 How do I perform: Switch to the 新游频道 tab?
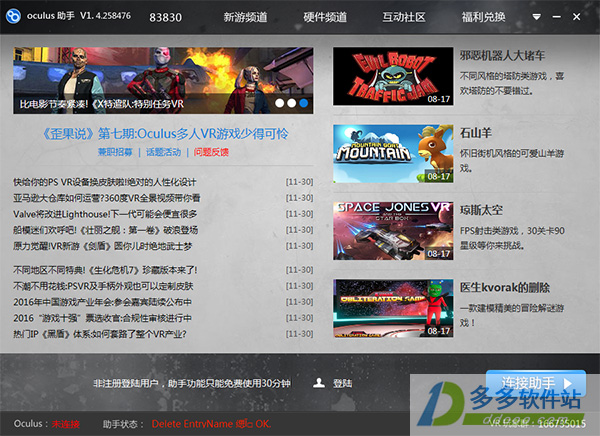pos(245,17)
